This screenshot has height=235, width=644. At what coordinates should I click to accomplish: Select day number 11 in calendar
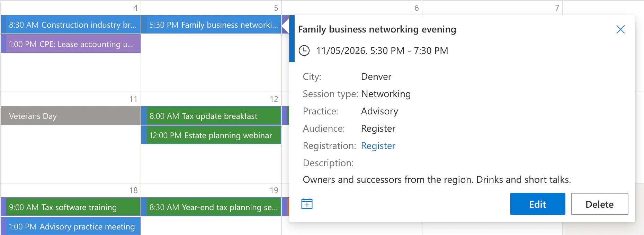click(x=133, y=99)
